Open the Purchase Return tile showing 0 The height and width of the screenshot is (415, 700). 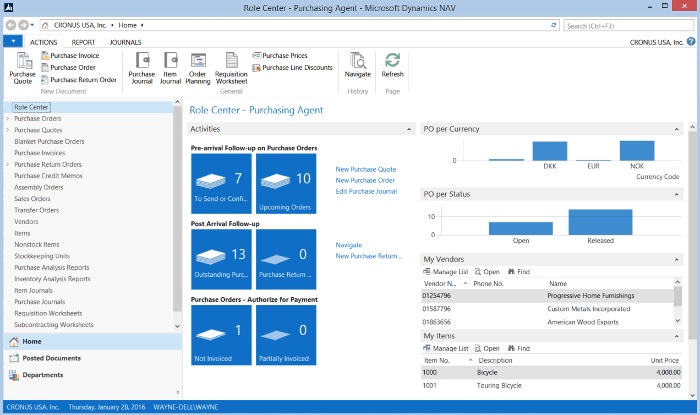pos(286,259)
